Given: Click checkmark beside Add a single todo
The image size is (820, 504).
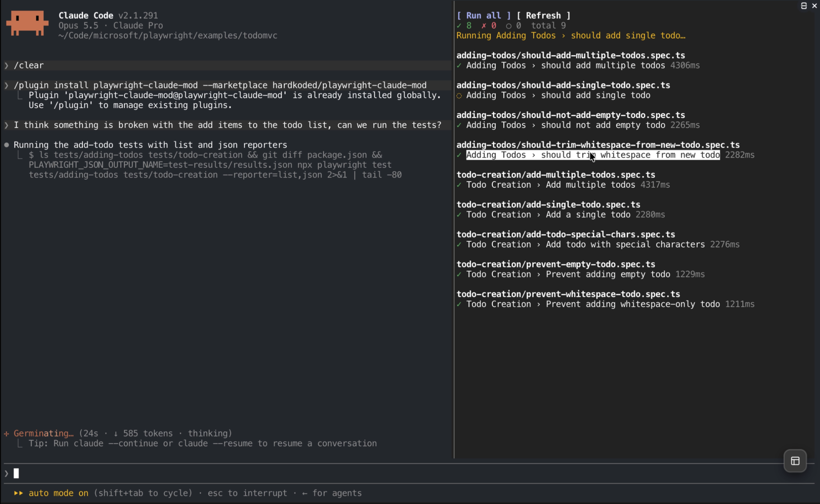Looking at the screenshot, I should (459, 215).
